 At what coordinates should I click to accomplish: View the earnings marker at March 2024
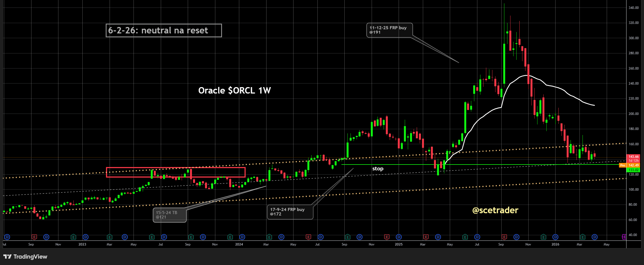tap(269, 237)
